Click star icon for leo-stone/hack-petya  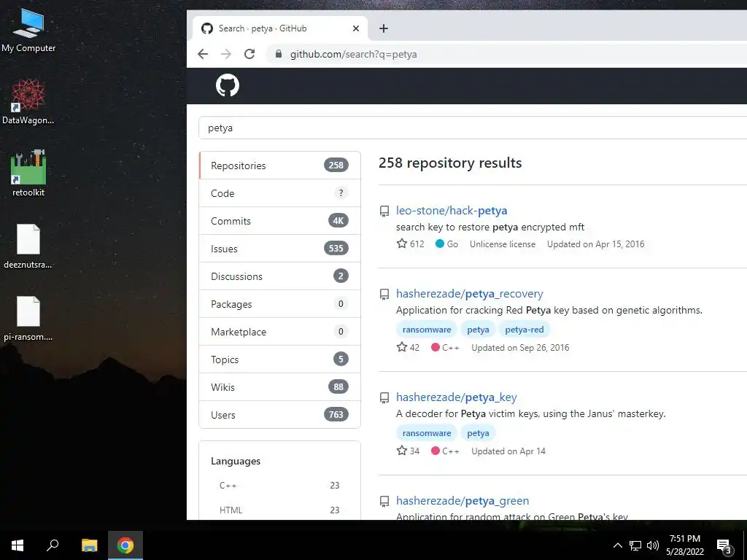coord(402,244)
